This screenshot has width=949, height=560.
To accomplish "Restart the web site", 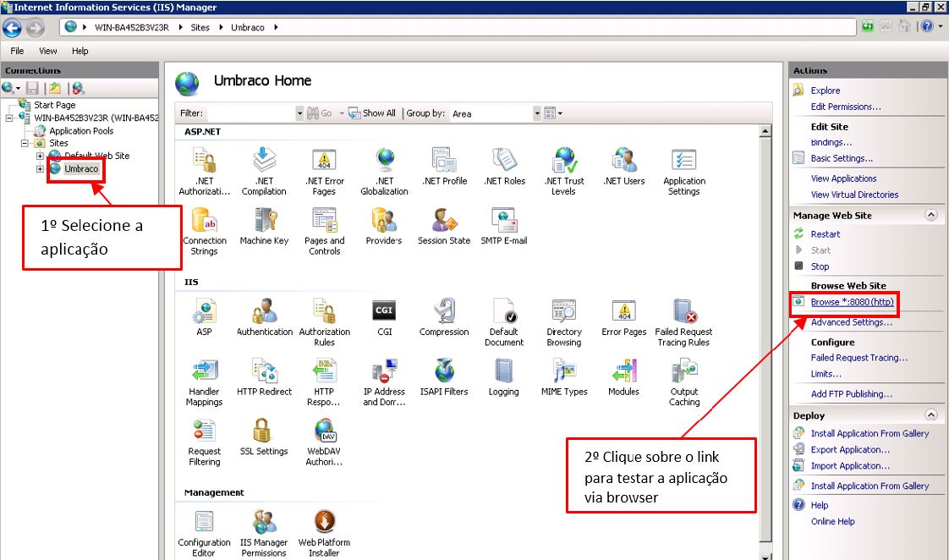I will coord(826,233).
